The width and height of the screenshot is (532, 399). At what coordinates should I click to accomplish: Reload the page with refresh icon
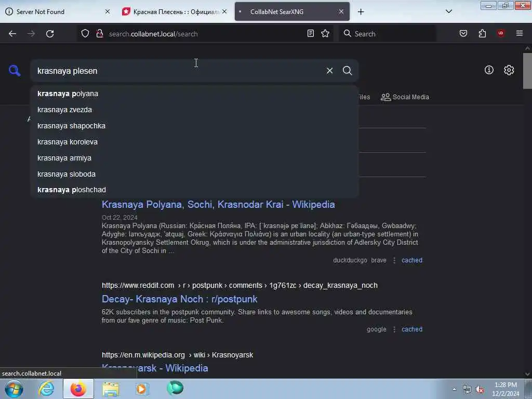point(50,34)
